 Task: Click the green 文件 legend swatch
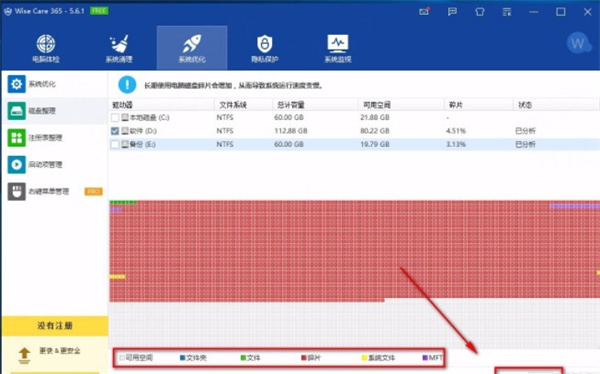click(243, 358)
